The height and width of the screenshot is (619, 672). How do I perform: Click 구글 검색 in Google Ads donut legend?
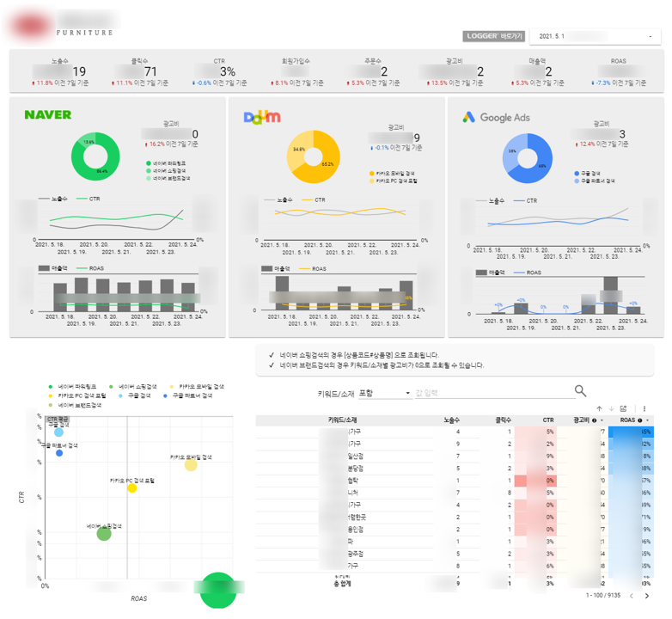(x=587, y=174)
